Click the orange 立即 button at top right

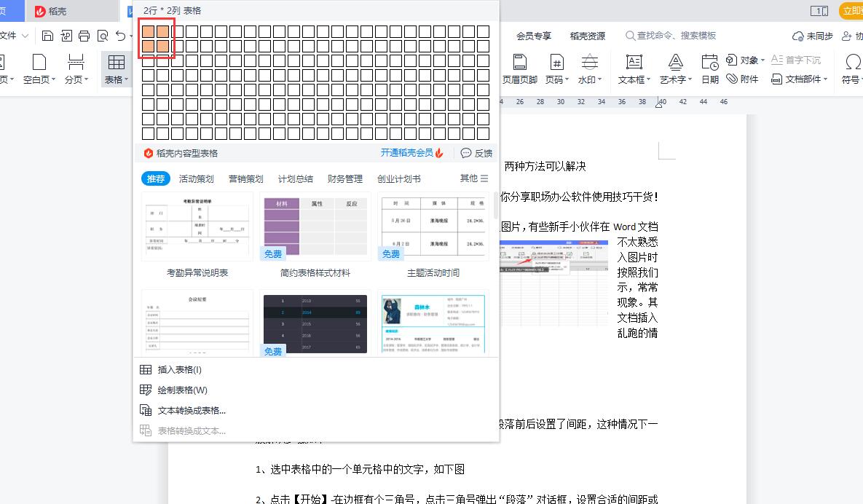(851, 11)
